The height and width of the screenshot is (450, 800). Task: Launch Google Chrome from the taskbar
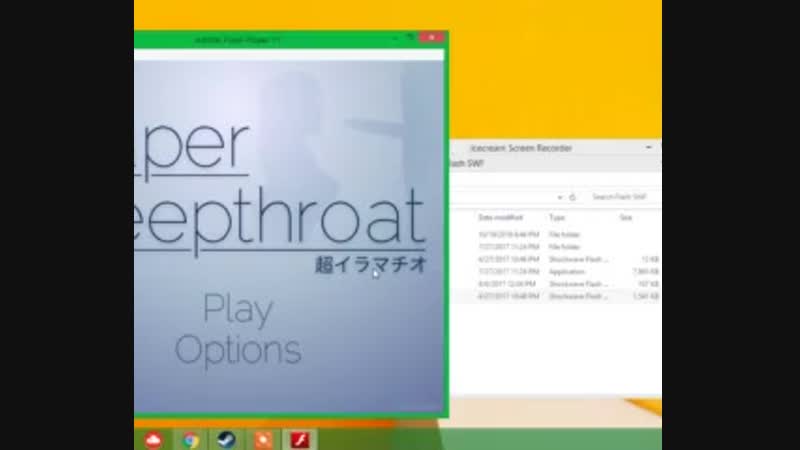click(190, 440)
